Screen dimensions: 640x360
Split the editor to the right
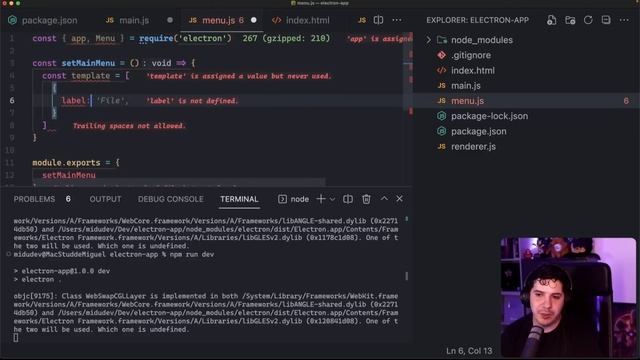[x=378, y=20]
